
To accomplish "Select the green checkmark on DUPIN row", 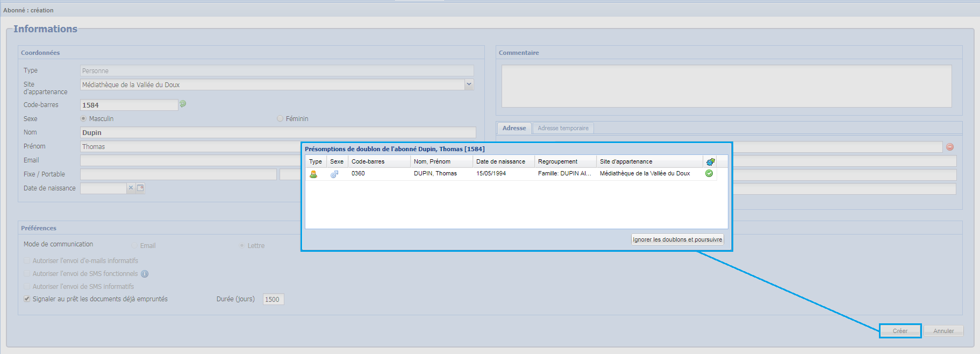I will [x=709, y=173].
